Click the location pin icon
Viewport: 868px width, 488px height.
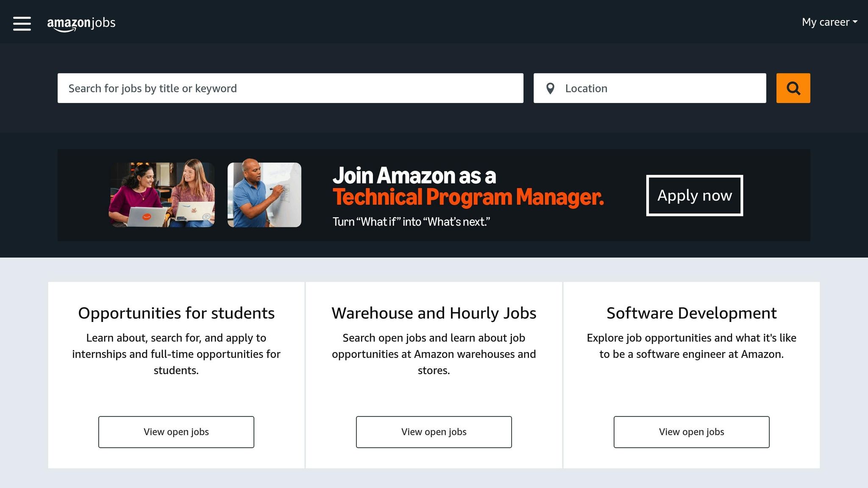(x=550, y=88)
